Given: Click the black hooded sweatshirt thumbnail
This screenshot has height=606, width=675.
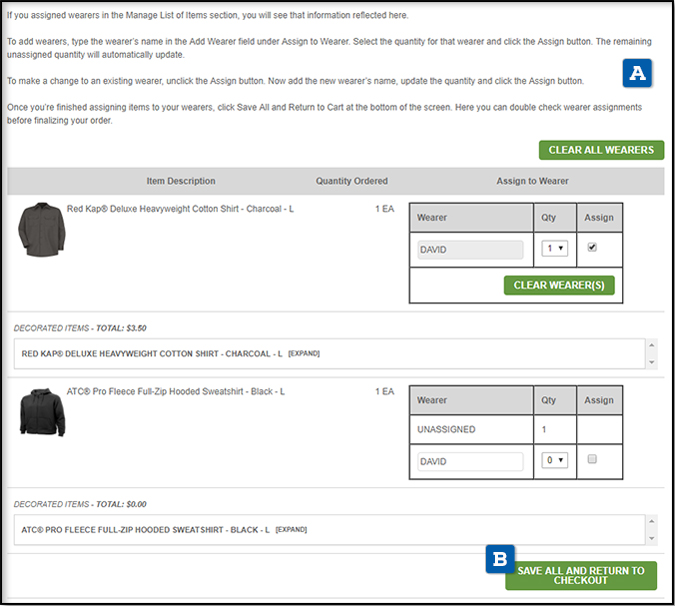Looking at the screenshot, I should [41, 412].
